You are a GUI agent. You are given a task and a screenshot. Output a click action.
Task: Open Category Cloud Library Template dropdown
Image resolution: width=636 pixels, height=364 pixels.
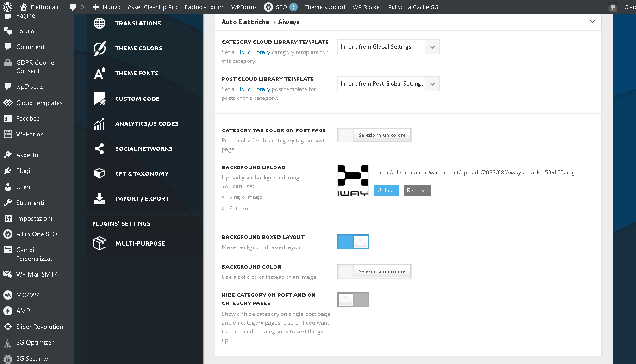pyautogui.click(x=388, y=47)
